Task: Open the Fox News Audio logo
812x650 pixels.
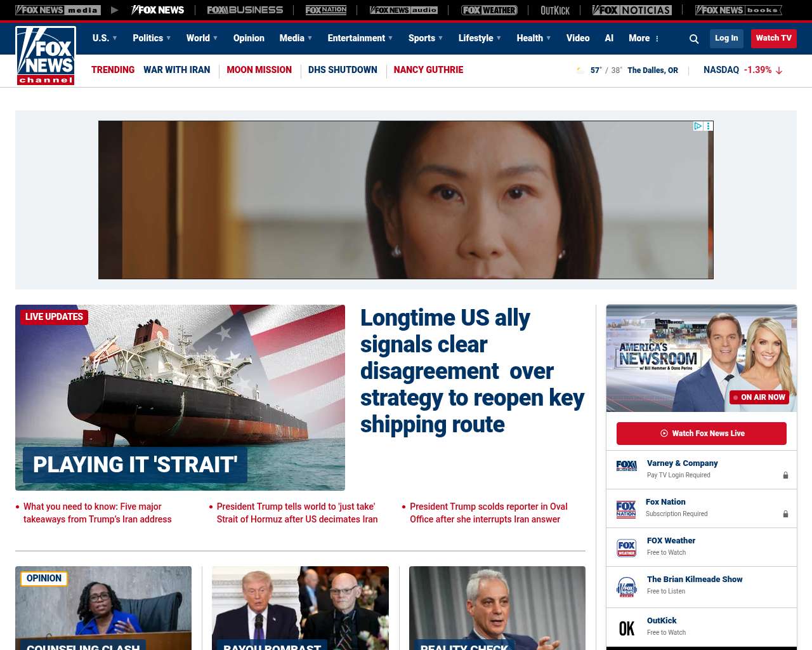Action: 403,10
